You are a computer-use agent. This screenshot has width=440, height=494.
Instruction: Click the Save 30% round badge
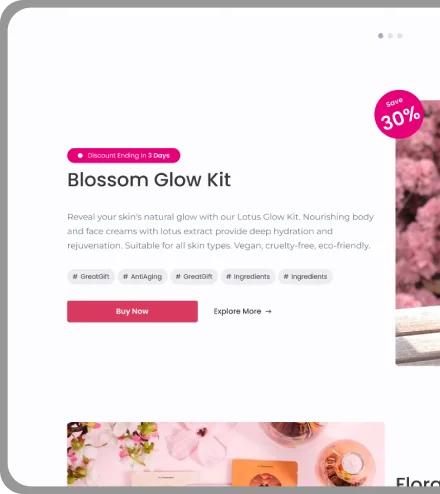(399, 114)
